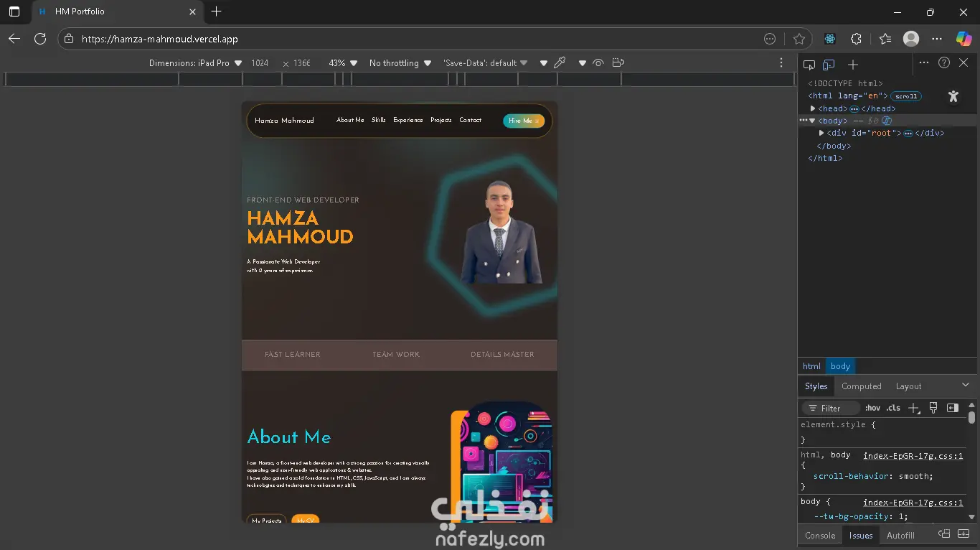The height and width of the screenshot is (550, 980).
Task: Click the address bar options ellipsis icon
Action: 770,39
